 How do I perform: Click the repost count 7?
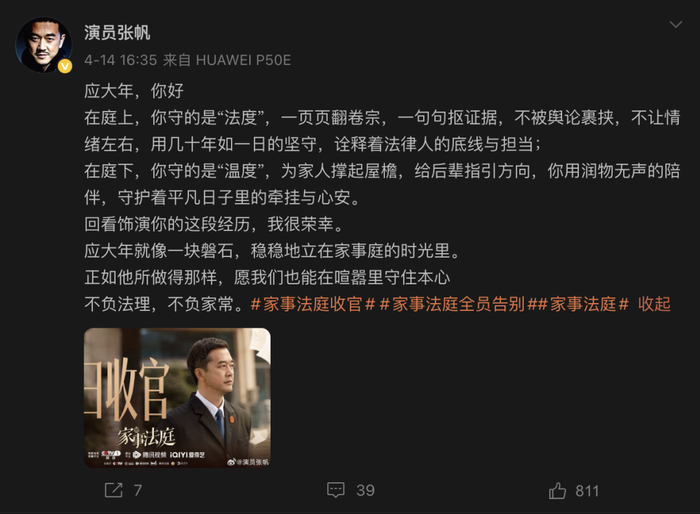coord(138,490)
